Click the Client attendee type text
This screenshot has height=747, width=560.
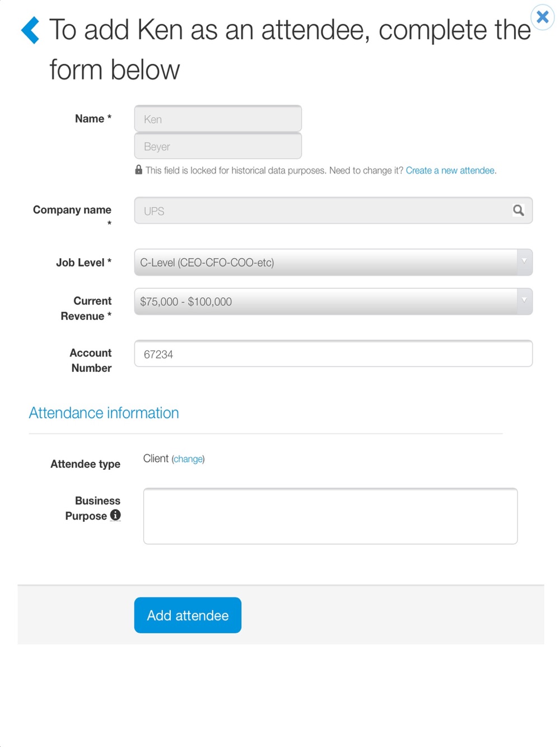(155, 459)
